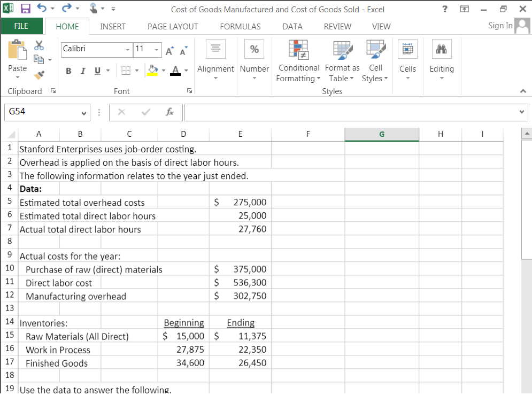Toggle italic formatting
The image size is (532, 395).
(x=83, y=71)
